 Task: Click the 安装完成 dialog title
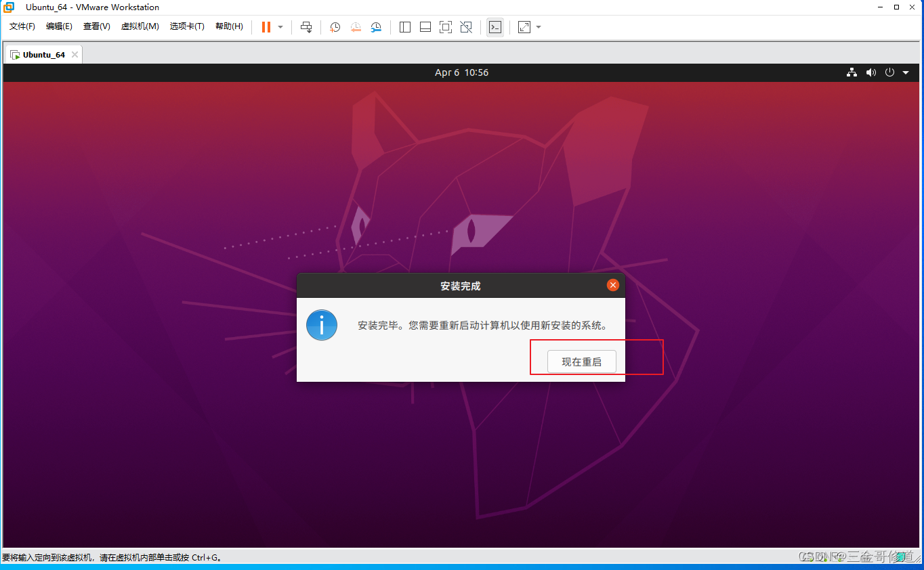click(x=461, y=286)
